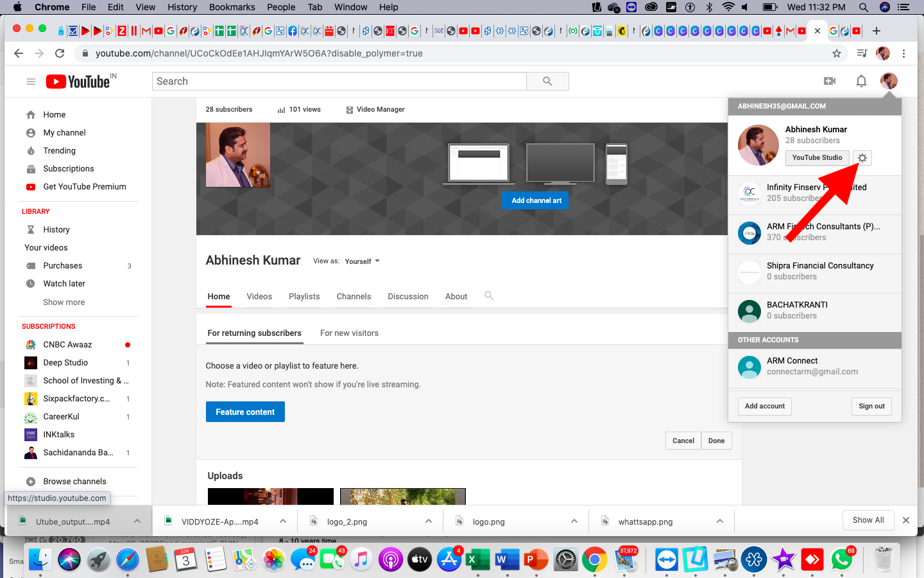Click the Add account button
The image size is (924, 578).
click(x=765, y=407)
